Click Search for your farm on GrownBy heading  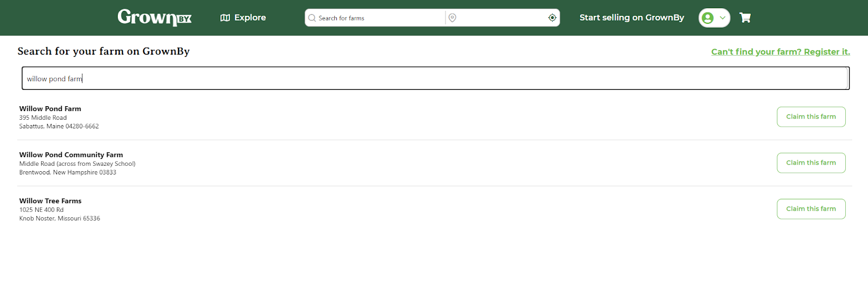tap(104, 51)
